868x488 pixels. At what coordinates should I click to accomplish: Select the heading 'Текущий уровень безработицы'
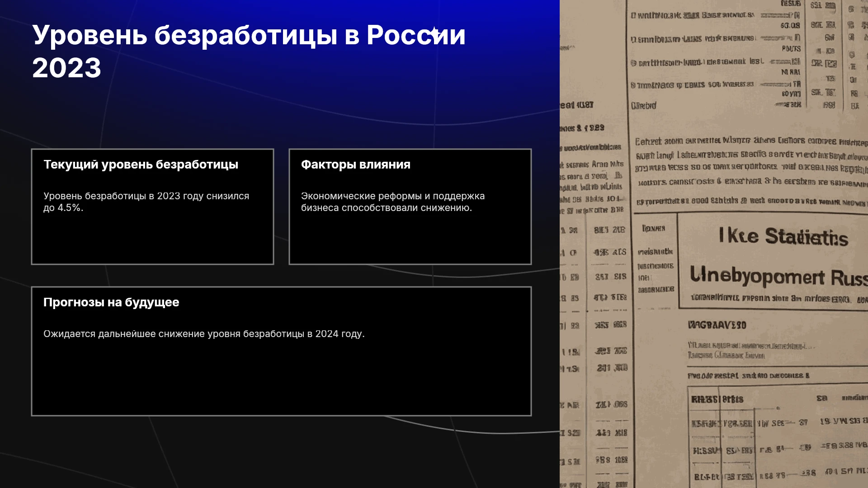141,164
